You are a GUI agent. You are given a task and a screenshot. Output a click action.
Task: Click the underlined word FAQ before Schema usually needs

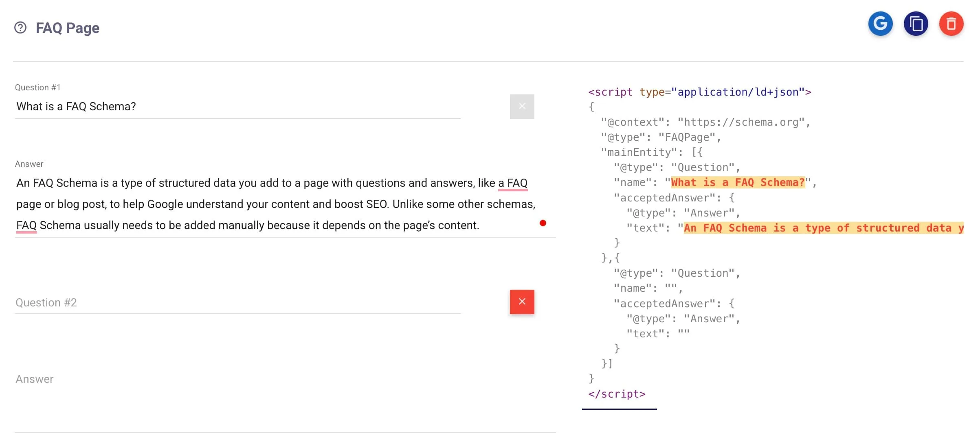coord(26,225)
